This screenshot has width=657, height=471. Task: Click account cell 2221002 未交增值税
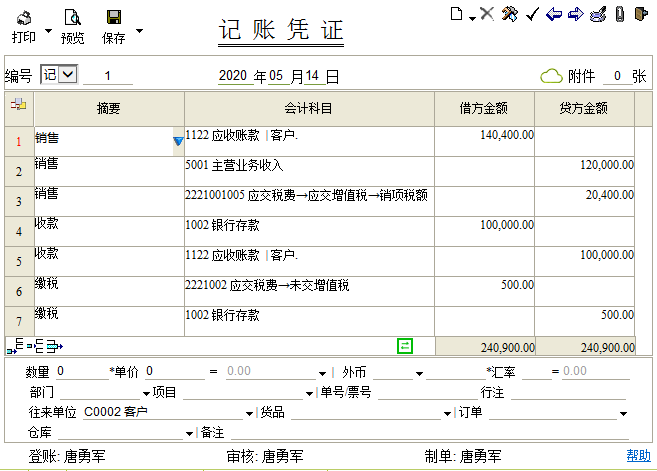[x=309, y=291]
